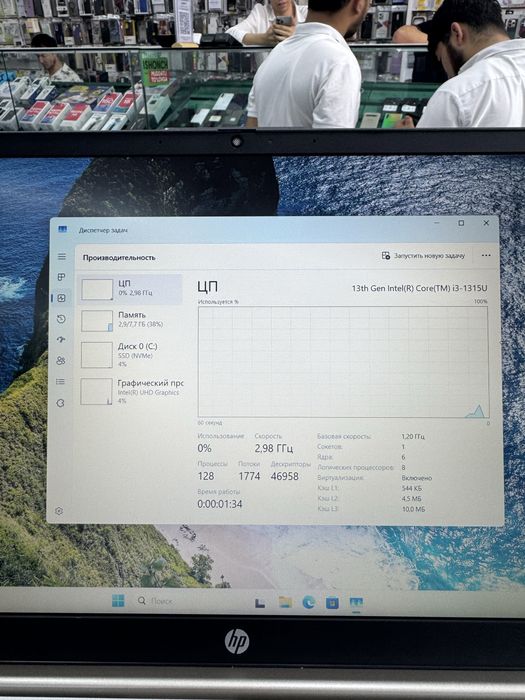Screen dimensions: 525x700
Task: Open the Users icon in sidebar
Action: point(61,361)
